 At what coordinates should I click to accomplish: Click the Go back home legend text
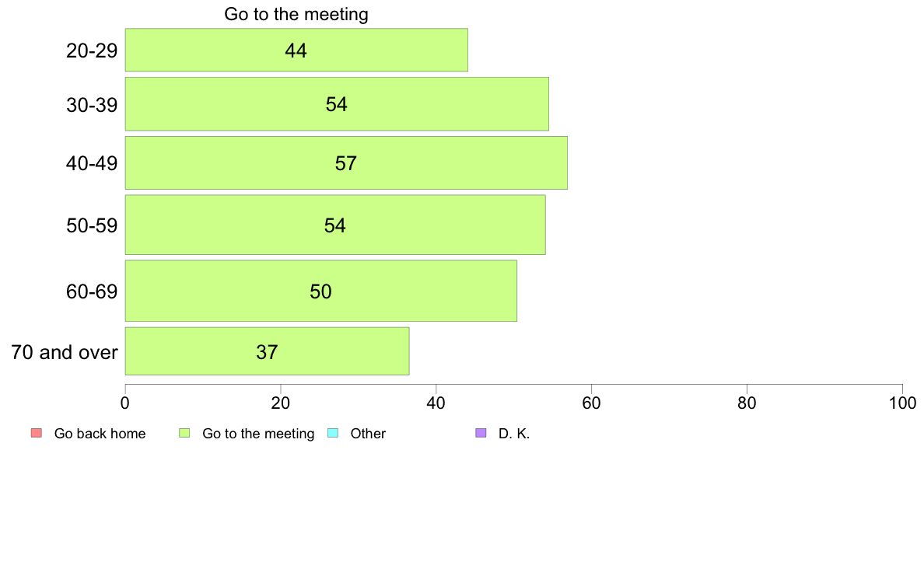(100, 434)
